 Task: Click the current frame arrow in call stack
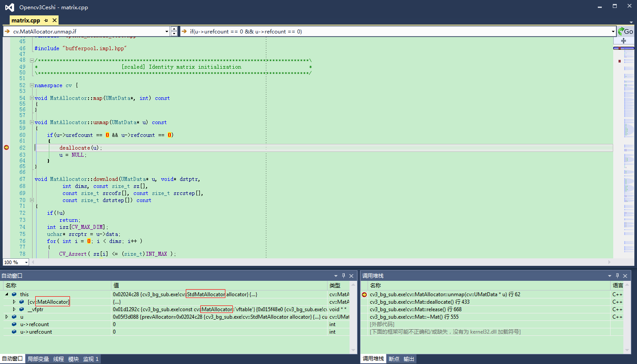coord(364,294)
